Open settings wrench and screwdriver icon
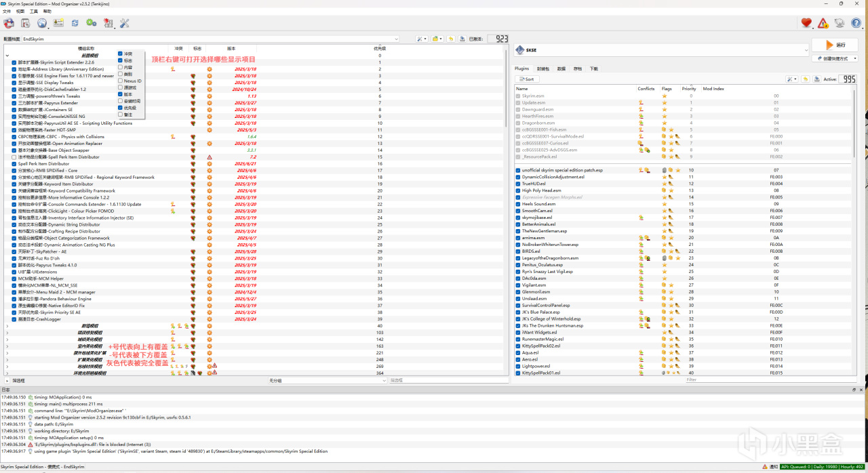 coord(124,24)
